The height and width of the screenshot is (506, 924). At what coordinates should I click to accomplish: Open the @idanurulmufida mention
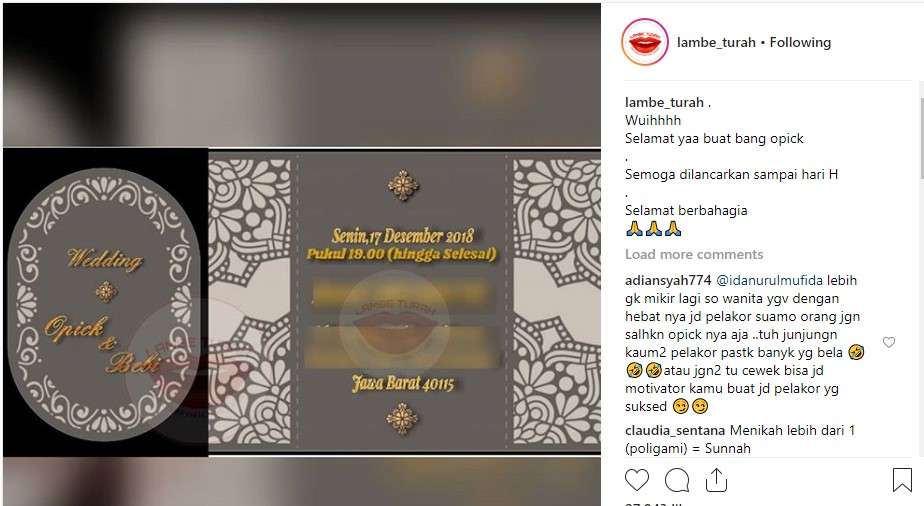(x=769, y=280)
